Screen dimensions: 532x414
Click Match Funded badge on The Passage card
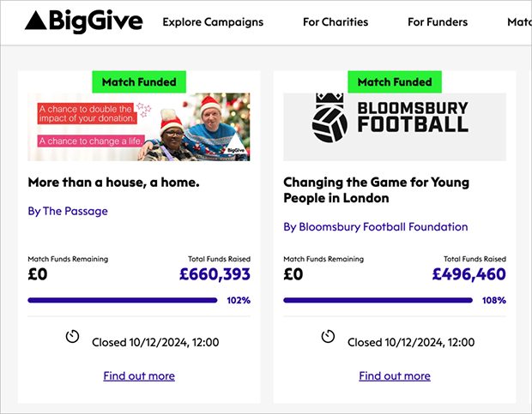pyautogui.click(x=139, y=81)
